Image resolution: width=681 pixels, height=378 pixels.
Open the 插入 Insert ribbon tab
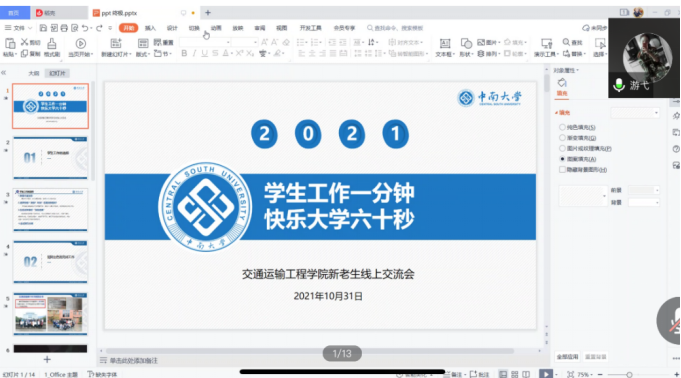pyautogui.click(x=150, y=28)
